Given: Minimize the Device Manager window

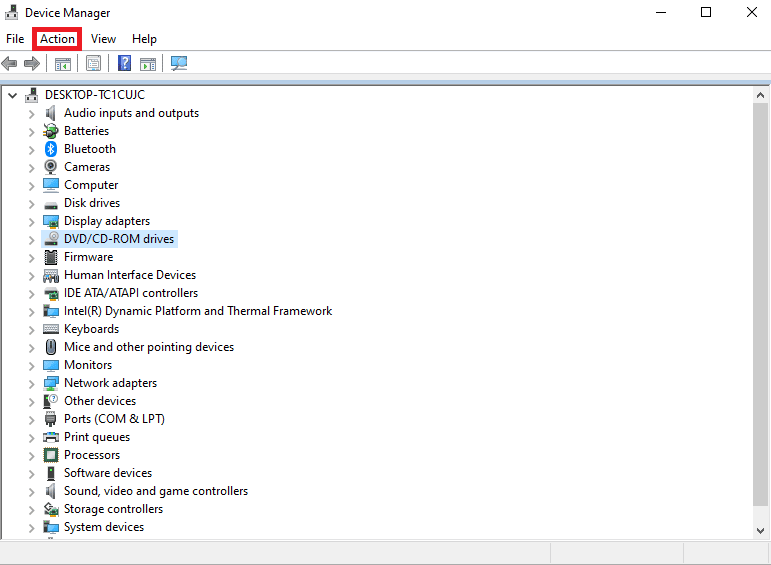Looking at the screenshot, I should (x=661, y=12).
